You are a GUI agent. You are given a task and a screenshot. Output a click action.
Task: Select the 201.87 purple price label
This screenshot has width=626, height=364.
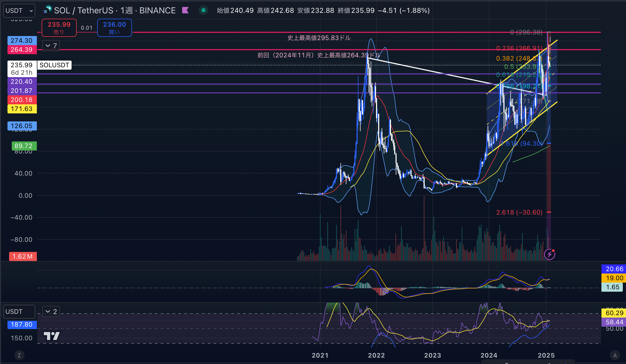(x=22, y=91)
